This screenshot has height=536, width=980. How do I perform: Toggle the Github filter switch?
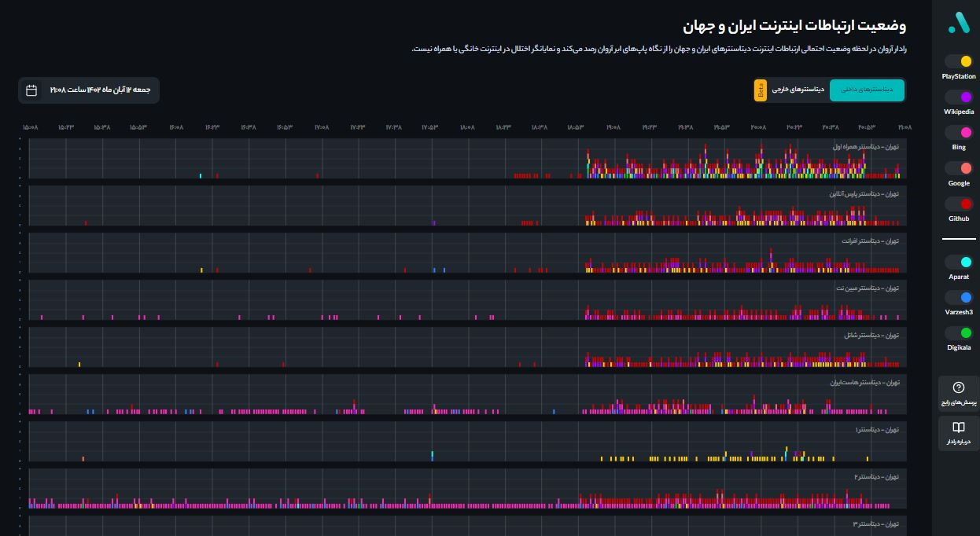(x=959, y=204)
